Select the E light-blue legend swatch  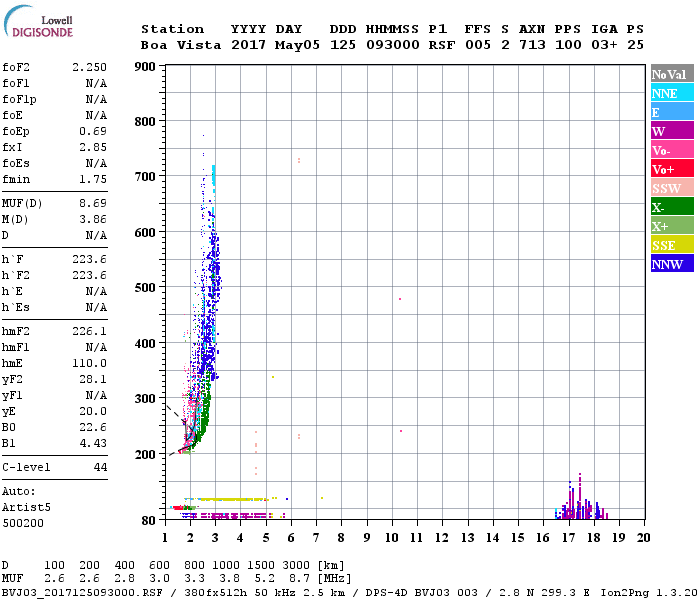(672, 112)
